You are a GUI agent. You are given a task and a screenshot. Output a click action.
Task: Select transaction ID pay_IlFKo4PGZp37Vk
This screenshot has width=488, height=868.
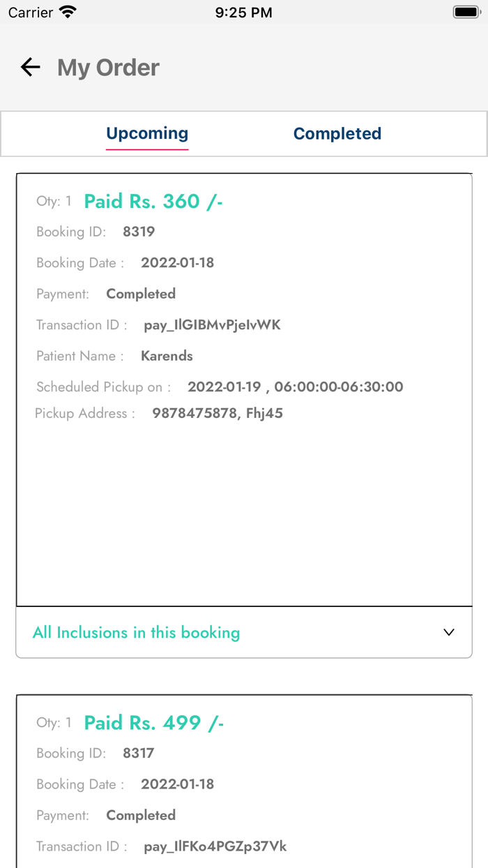point(215,846)
